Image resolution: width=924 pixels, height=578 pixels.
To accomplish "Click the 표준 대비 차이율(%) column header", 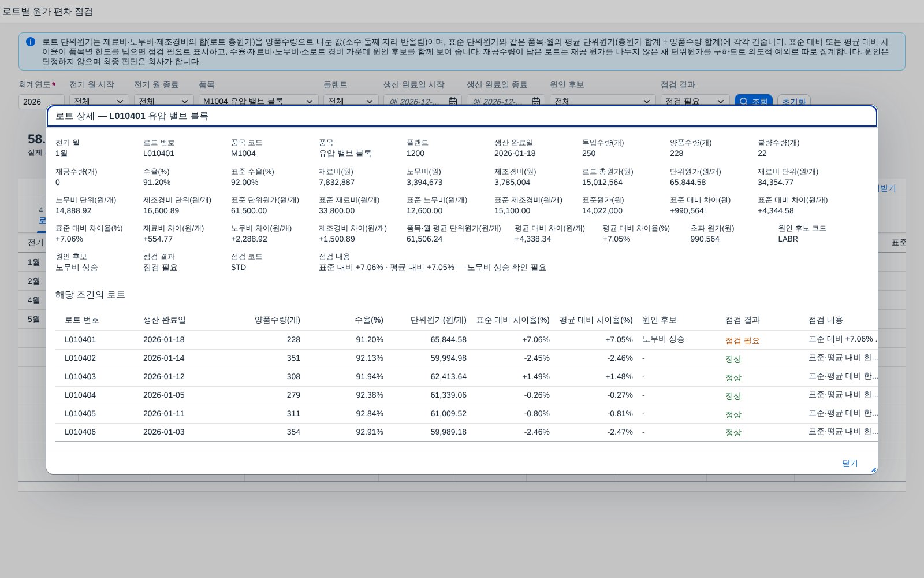I will pyautogui.click(x=513, y=320).
